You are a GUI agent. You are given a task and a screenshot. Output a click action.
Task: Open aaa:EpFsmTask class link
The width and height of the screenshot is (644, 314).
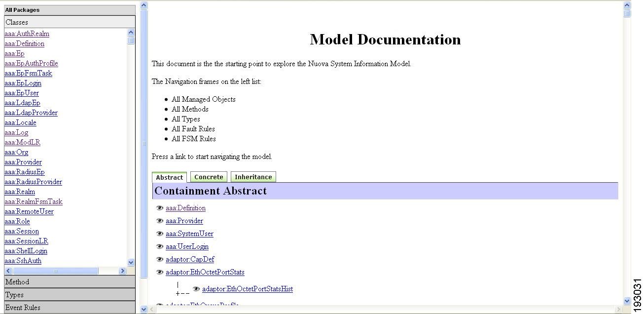point(28,73)
